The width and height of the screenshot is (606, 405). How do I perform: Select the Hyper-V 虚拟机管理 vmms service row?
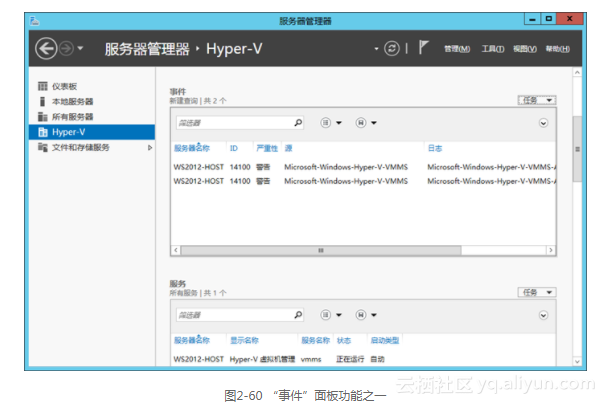point(363,359)
